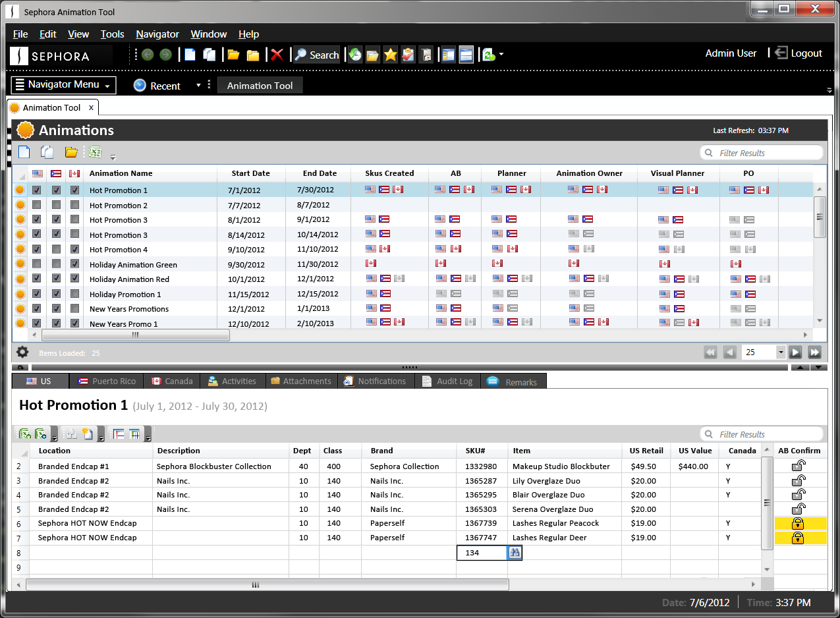Toggle Canada checkbox for Holiday Promotion 1
The width and height of the screenshot is (840, 618).
tap(75, 294)
